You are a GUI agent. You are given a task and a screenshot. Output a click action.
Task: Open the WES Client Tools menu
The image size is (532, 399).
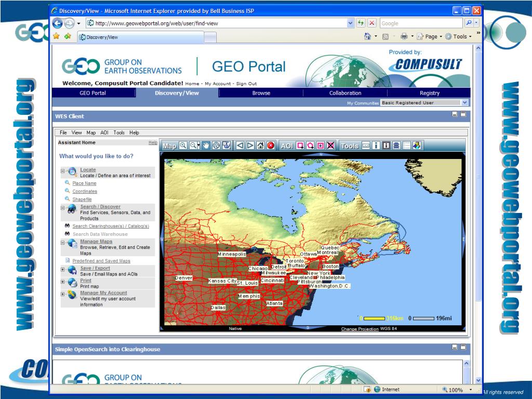(x=119, y=132)
